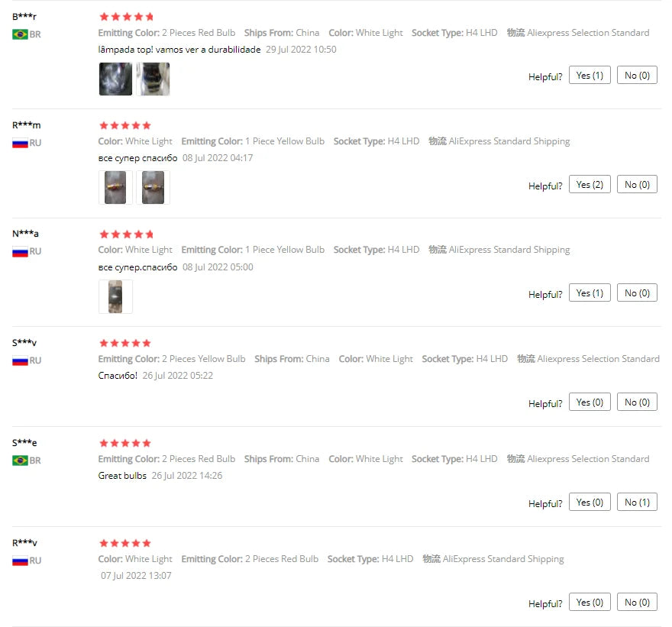View first bulb photo in R***m's review

click(x=115, y=187)
